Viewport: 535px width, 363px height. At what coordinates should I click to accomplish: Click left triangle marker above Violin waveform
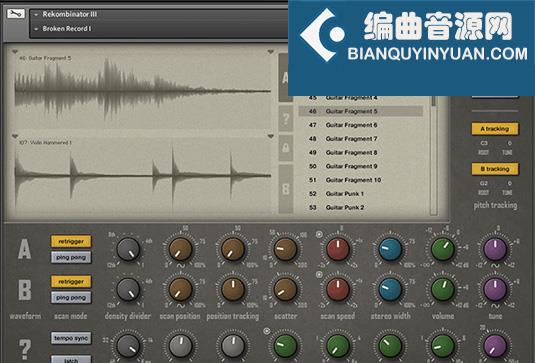point(15,136)
